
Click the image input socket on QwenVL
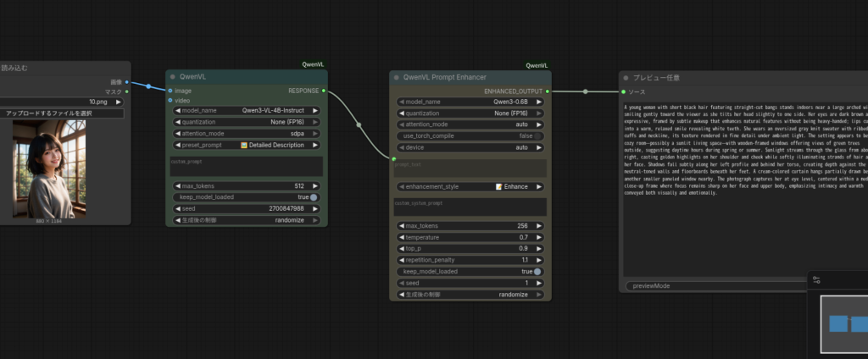[170, 90]
